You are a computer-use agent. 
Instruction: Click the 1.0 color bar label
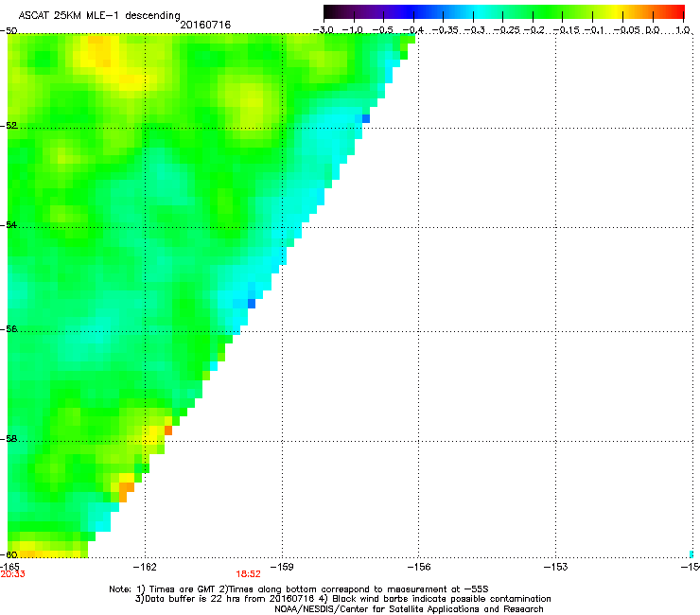tap(683, 30)
